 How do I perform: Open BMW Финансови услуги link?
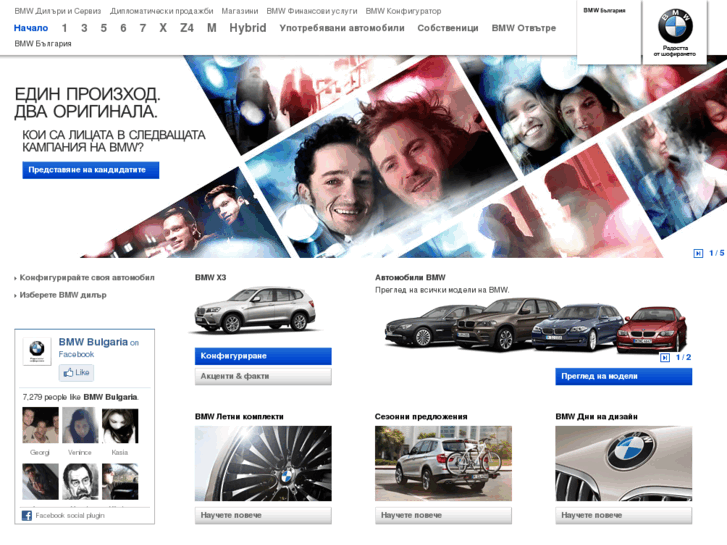pos(312,11)
